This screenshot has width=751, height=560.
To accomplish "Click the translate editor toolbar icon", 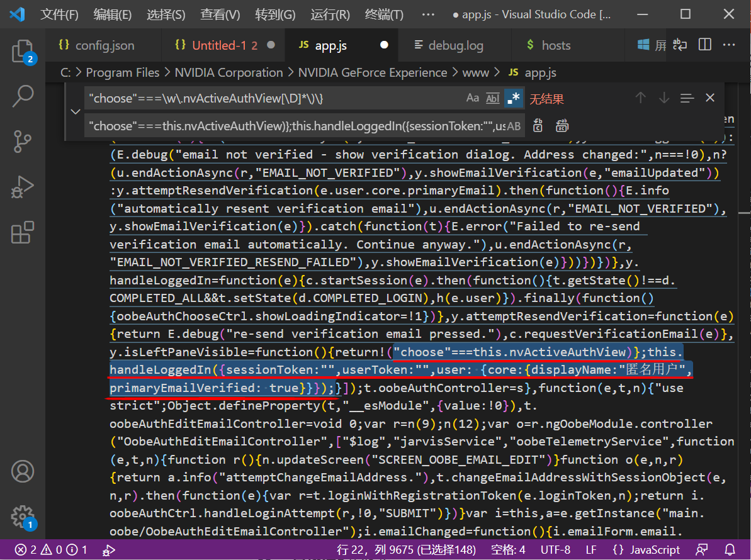I will tap(680, 45).
